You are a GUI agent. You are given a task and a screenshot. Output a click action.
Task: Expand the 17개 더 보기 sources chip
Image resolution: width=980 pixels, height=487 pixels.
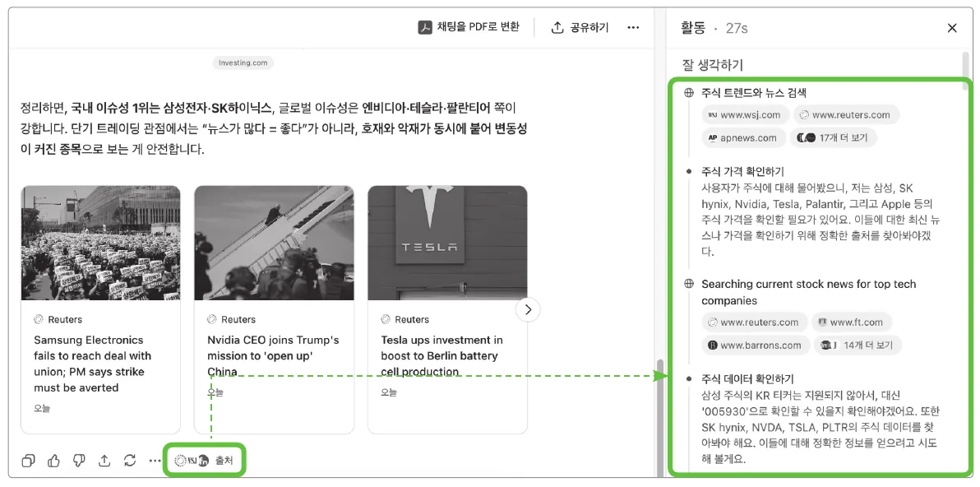coord(834,138)
